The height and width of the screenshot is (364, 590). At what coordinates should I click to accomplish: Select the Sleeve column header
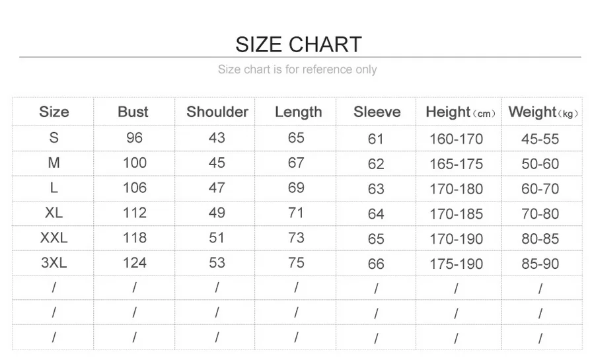(x=377, y=112)
